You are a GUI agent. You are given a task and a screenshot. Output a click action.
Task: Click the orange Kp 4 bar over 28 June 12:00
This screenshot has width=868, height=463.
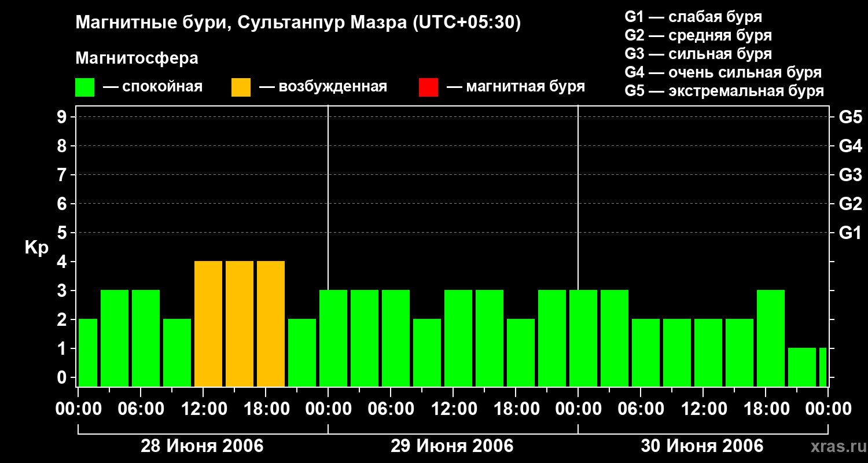pos(208,324)
